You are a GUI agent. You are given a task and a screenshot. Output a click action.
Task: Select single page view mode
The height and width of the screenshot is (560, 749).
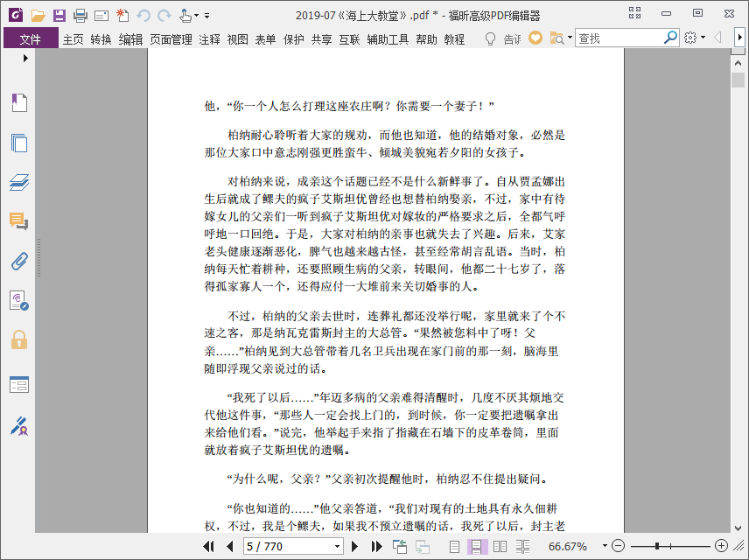(x=454, y=546)
